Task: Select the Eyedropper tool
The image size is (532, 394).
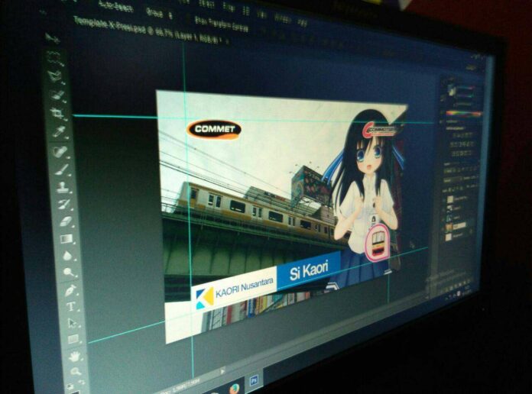Action: (58, 133)
